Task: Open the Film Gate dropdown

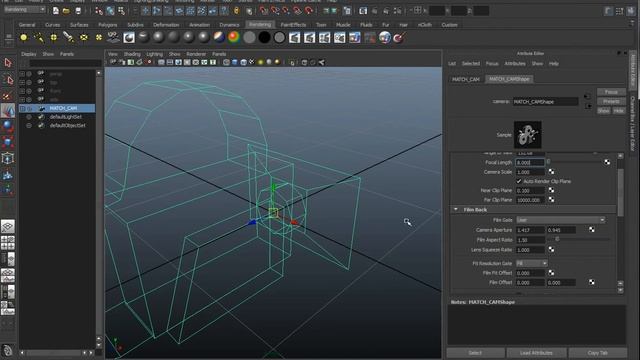Action: click(x=560, y=220)
